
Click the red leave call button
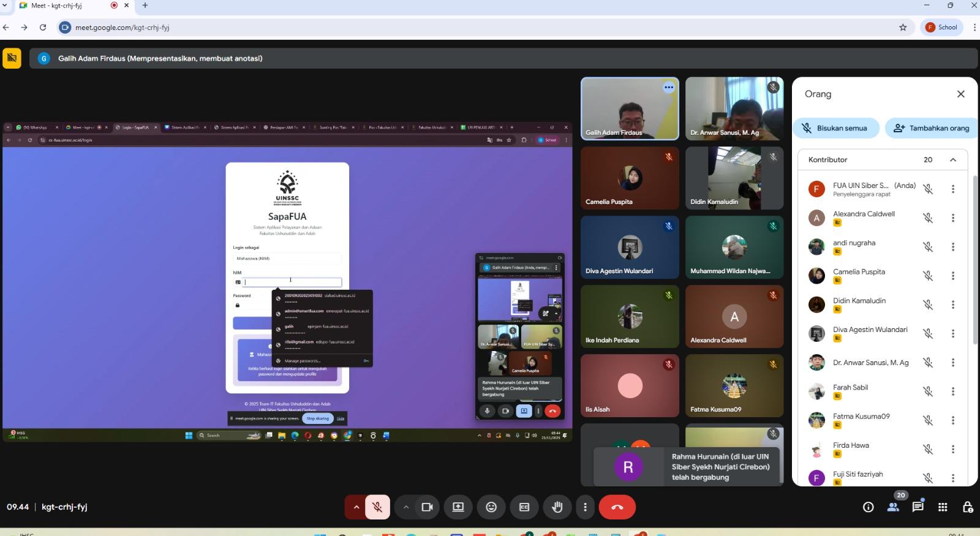617,507
